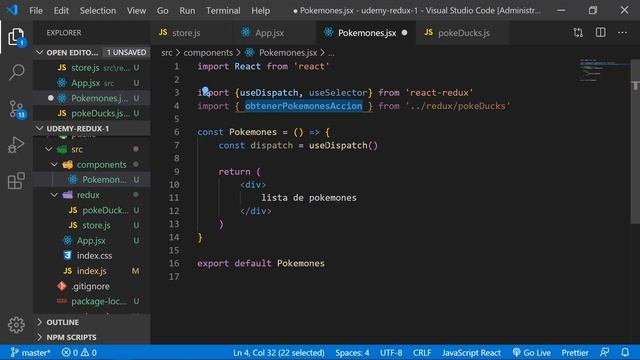Open the Source Control view

tap(16, 109)
